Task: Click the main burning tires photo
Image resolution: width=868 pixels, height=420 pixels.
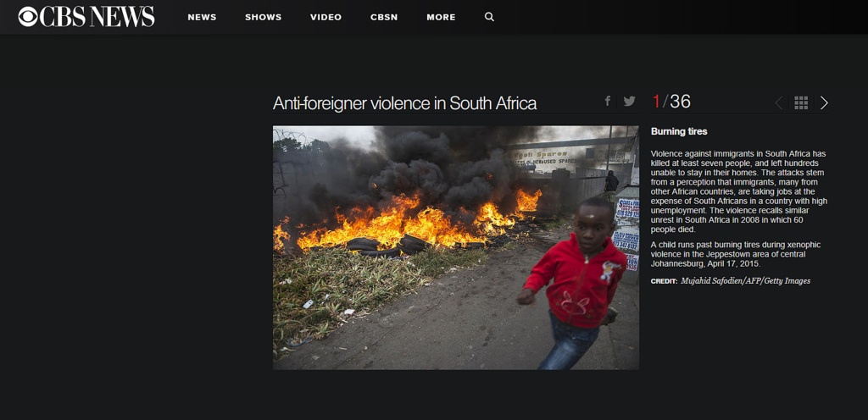Action: (x=455, y=247)
